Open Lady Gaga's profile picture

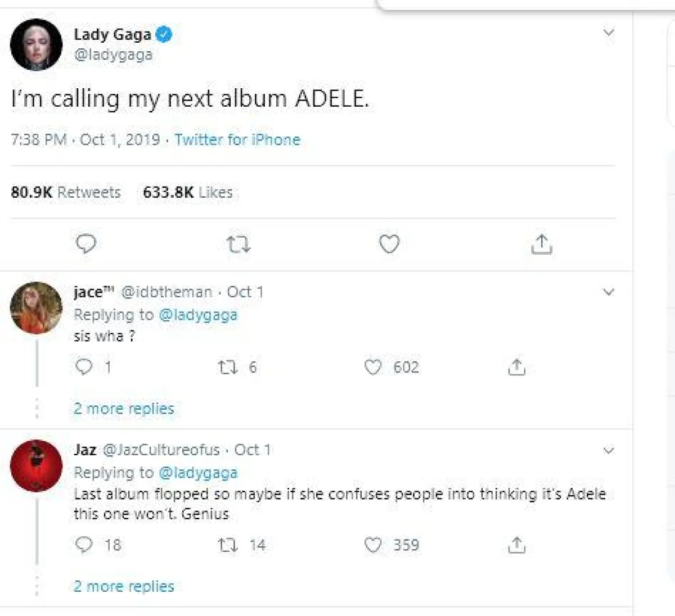click(36, 44)
